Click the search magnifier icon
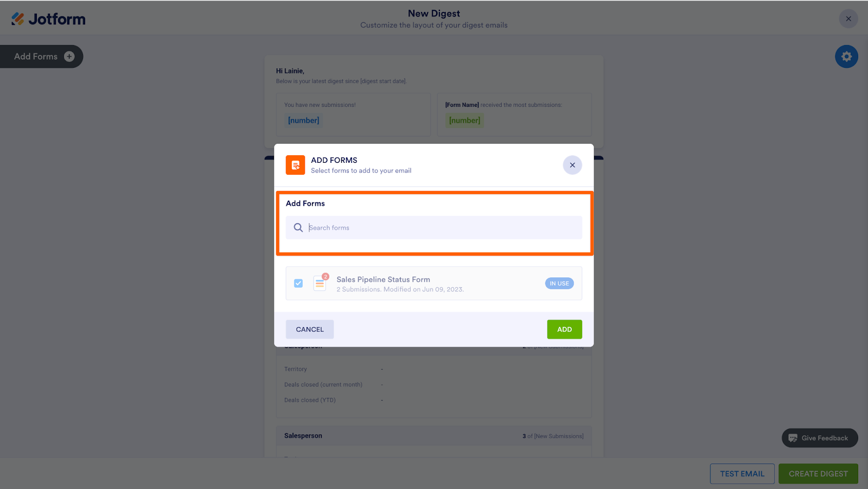The width and height of the screenshot is (868, 489). (298, 227)
